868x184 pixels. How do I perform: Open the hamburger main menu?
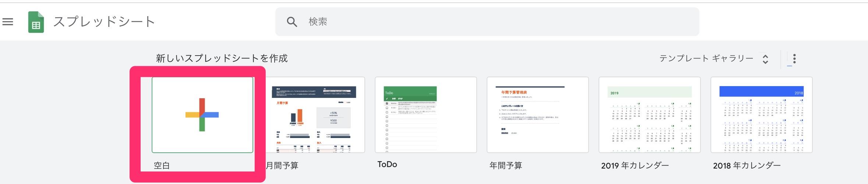pyautogui.click(x=8, y=22)
